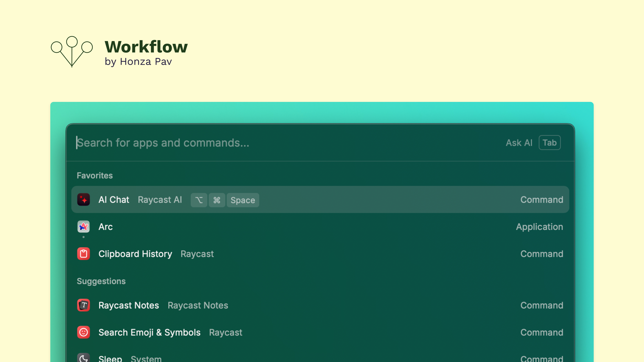Viewport: 644px width, 362px height.
Task: Click the Raycast Notes icon
Action: tap(84, 305)
